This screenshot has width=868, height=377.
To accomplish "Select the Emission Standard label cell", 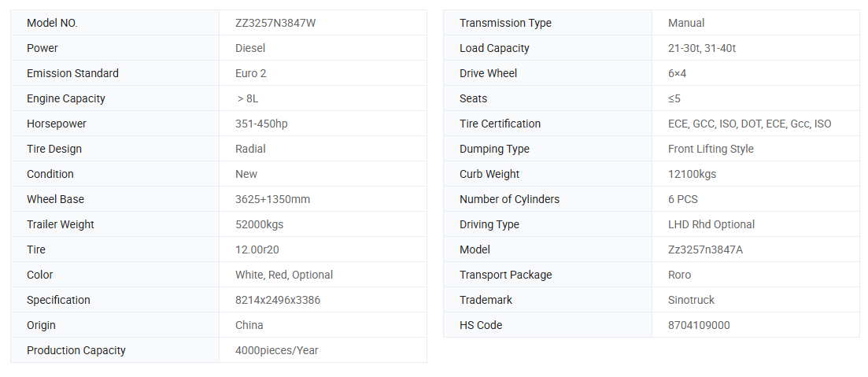I will point(72,73).
